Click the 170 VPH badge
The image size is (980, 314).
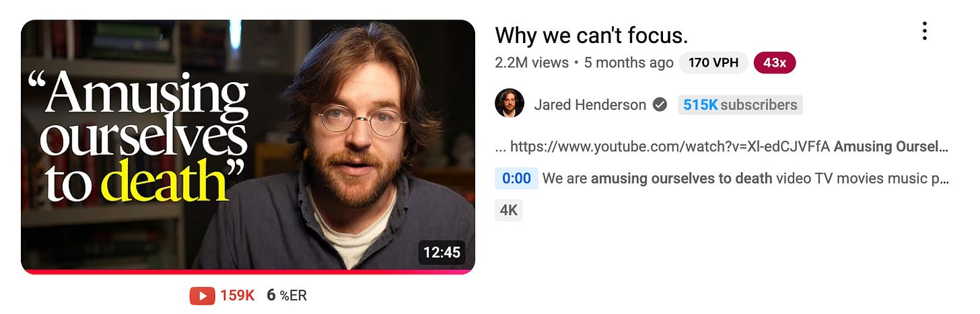coord(713,63)
